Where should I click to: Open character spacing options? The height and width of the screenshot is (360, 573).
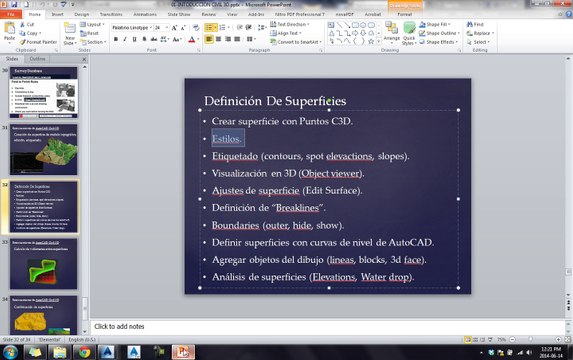click(164, 39)
